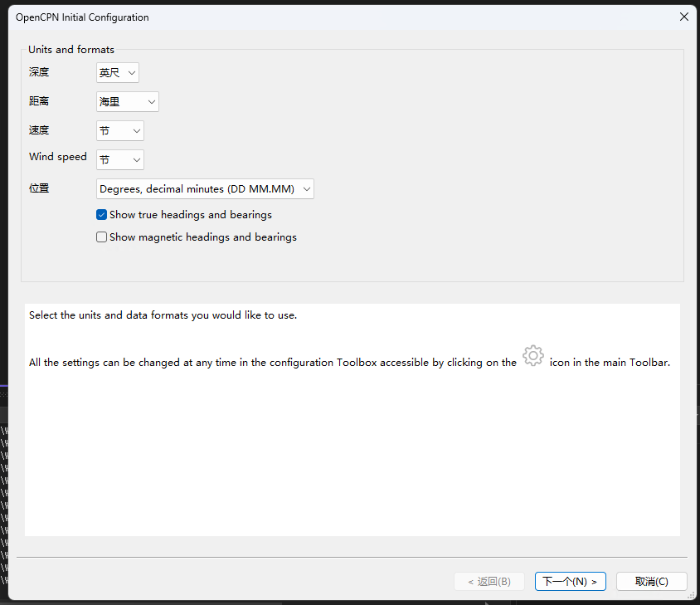
Task: Click the 深度 label
Action: click(x=39, y=72)
